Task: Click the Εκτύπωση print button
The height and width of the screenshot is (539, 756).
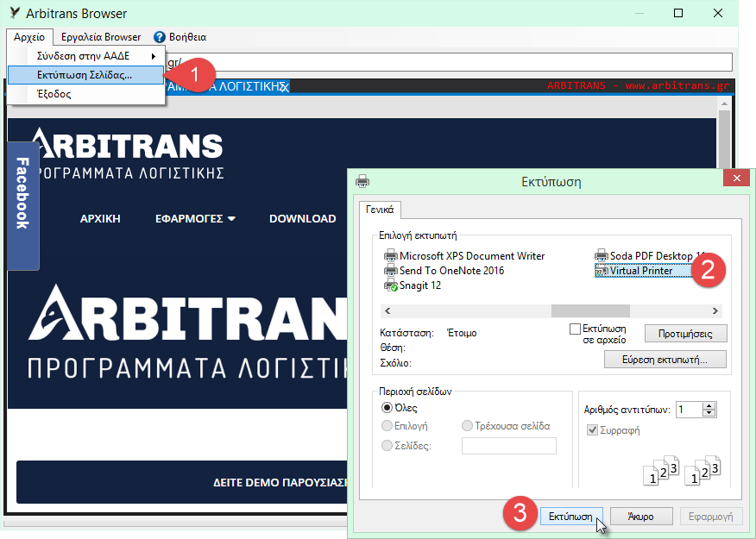Action: 570,517
